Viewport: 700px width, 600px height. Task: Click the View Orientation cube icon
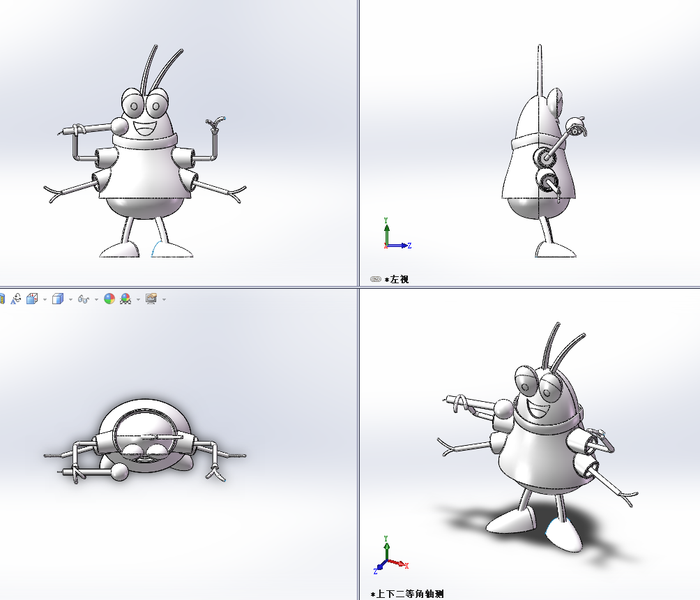coord(32,299)
